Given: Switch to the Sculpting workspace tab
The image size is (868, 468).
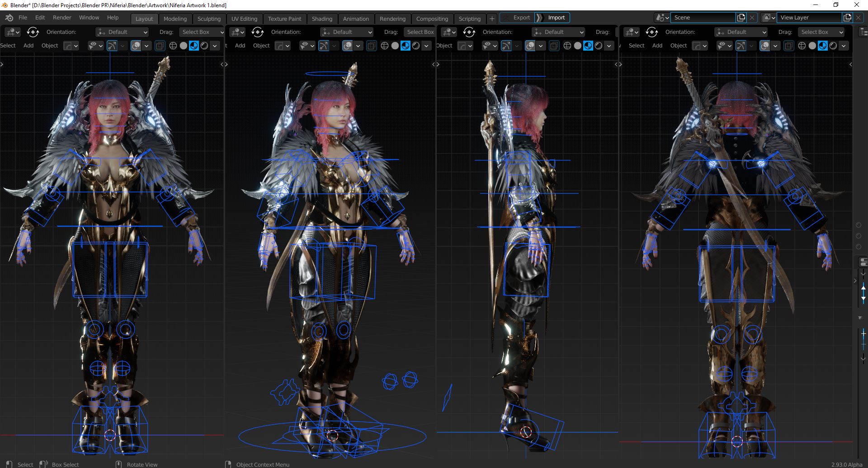Looking at the screenshot, I should click(209, 19).
